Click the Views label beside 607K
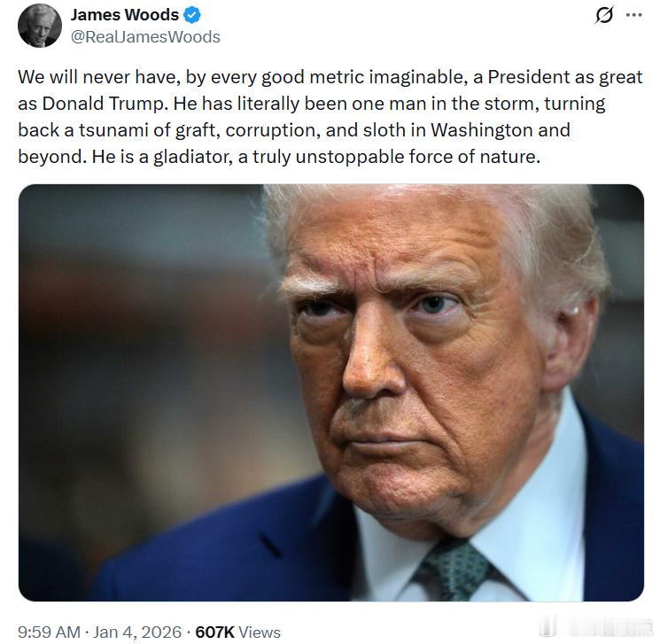 (x=260, y=632)
